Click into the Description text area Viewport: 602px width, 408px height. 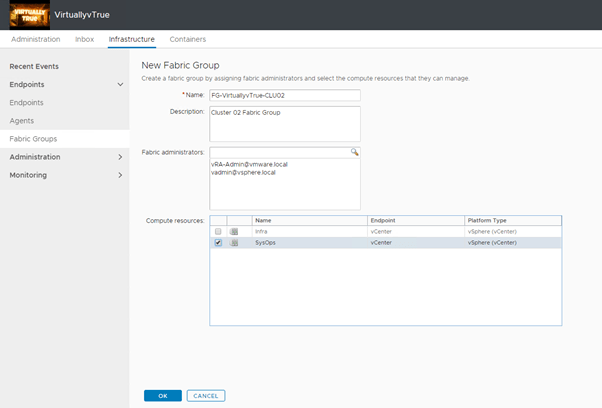[284, 124]
